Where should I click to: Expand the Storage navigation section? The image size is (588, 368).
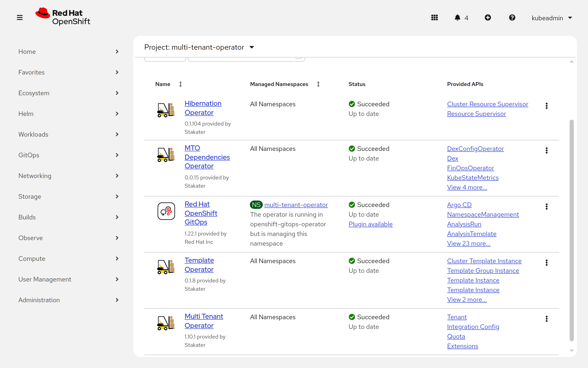pos(69,196)
